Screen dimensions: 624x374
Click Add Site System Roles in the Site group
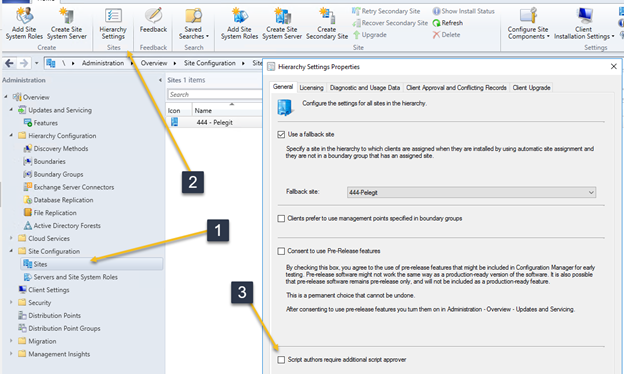(239, 24)
